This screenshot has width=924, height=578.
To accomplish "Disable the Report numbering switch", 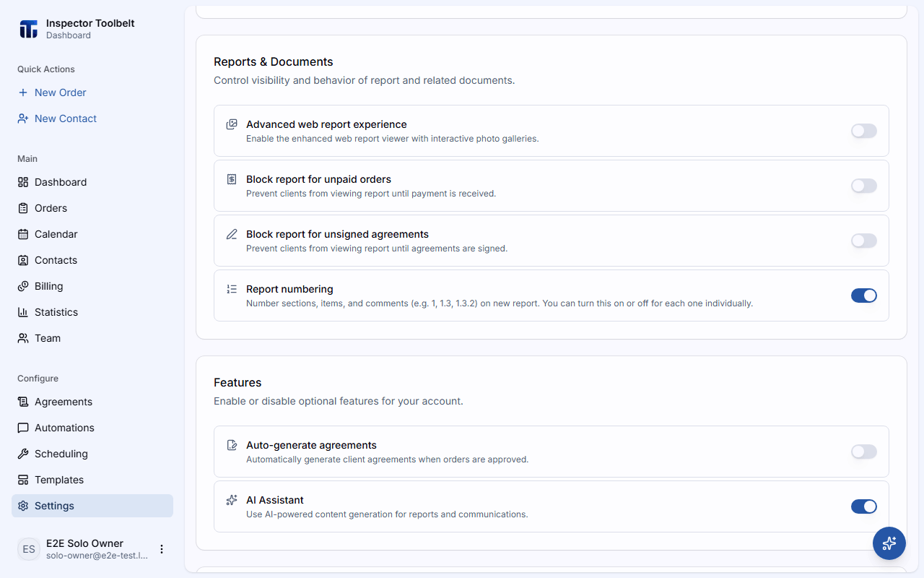I will tap(864, 296).
